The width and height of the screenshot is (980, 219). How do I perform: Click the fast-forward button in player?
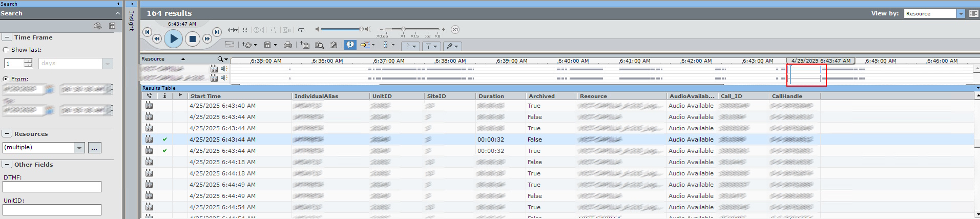point(207,38)
